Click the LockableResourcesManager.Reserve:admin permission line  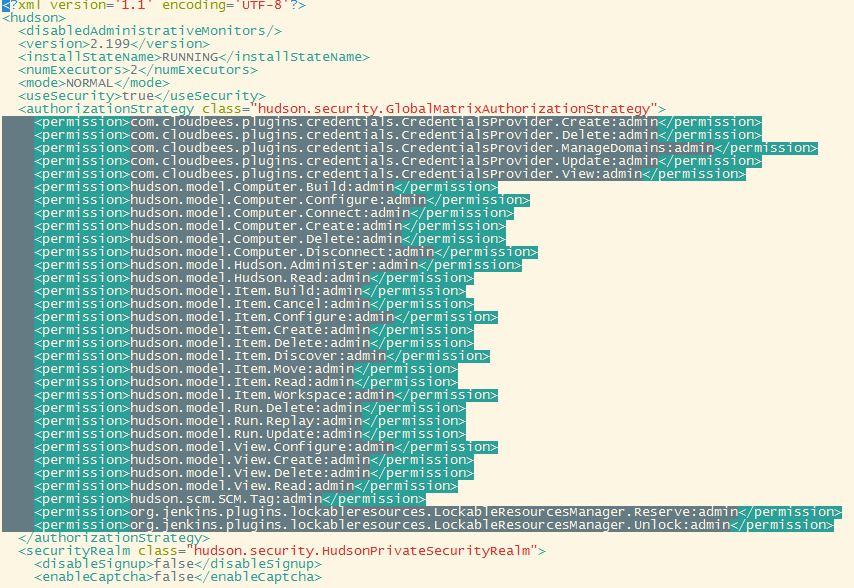438,513
